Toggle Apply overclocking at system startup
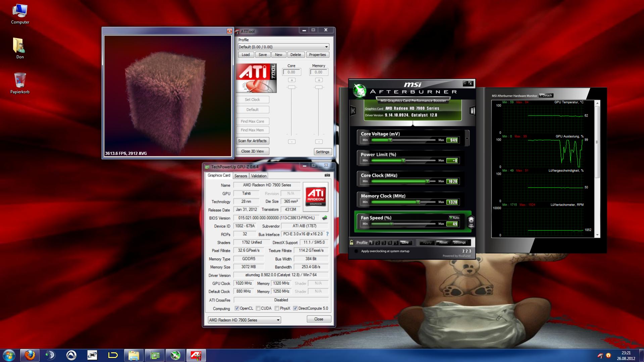The height and width of the screenshot is (362, 644). tap(356, 251)
